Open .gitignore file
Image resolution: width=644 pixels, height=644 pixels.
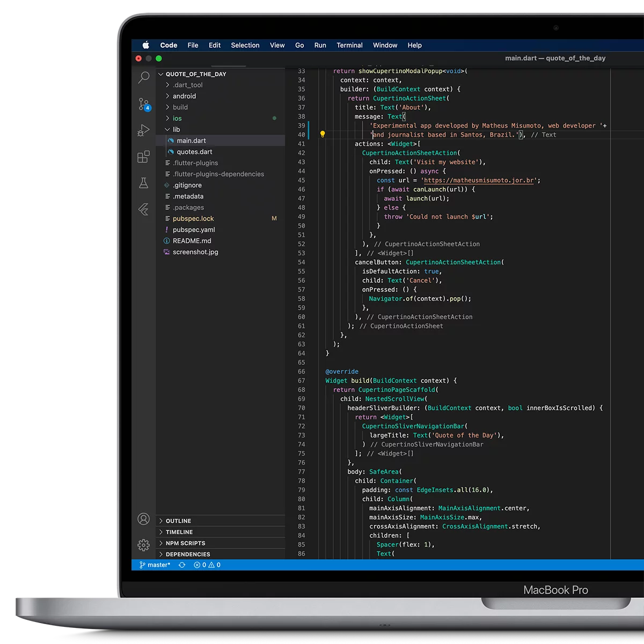click(220, 185)
